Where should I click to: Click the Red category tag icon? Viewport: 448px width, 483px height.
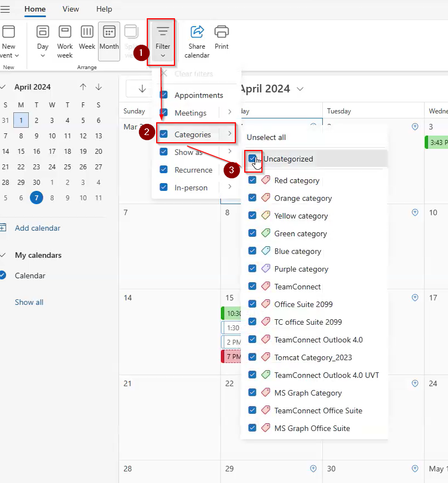(x=266, y=180)
